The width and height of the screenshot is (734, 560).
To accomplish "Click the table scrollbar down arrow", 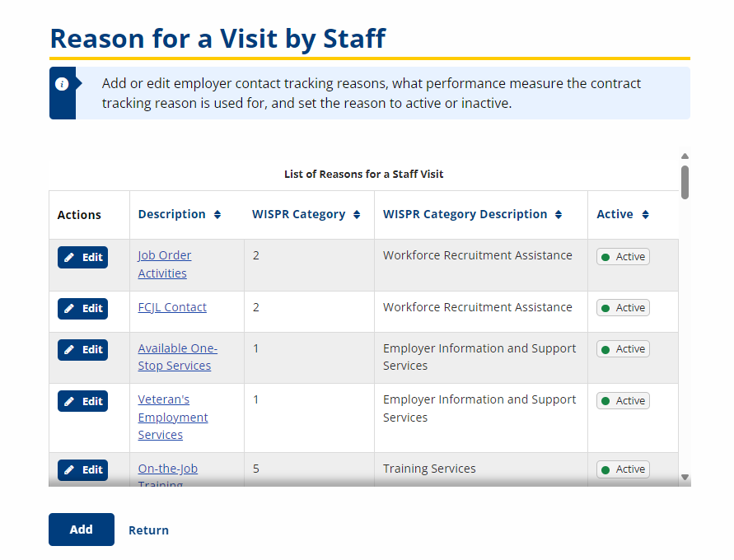I will [685, 477].
